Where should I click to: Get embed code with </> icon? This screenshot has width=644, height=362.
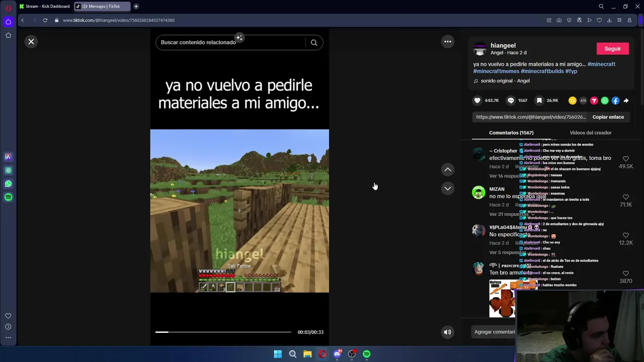click(x=583, y=101)
